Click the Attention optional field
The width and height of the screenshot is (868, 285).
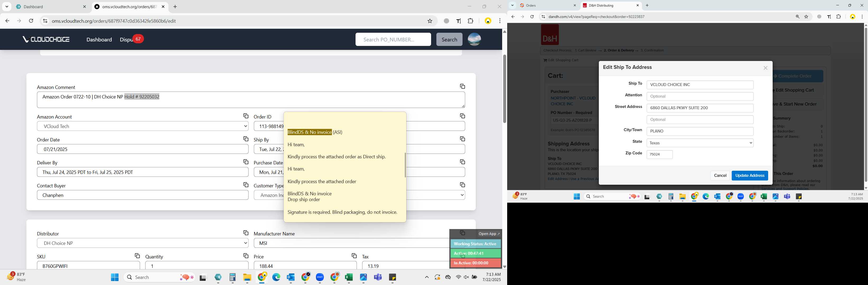pos(700,97)
